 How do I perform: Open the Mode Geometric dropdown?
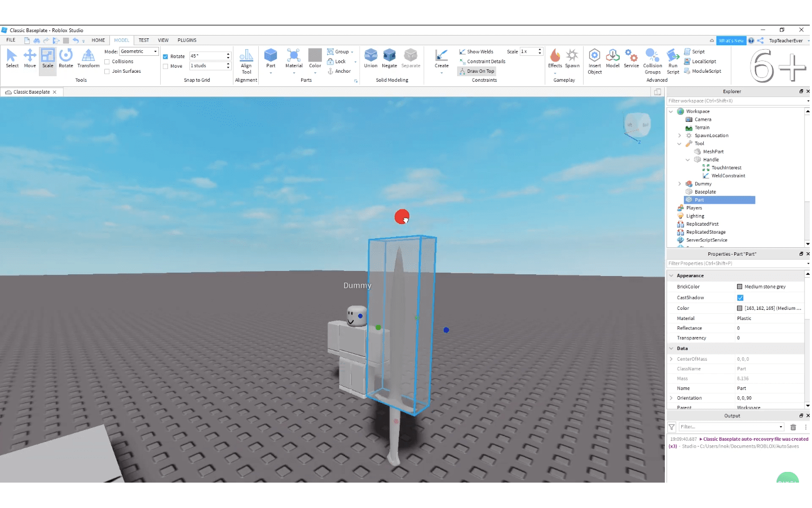tap(139, 51)
